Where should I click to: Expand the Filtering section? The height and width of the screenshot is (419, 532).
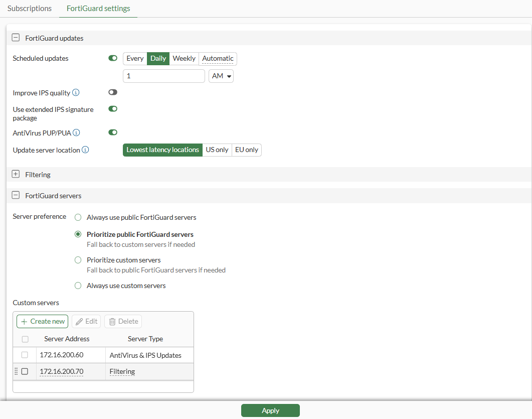[16, 174]
